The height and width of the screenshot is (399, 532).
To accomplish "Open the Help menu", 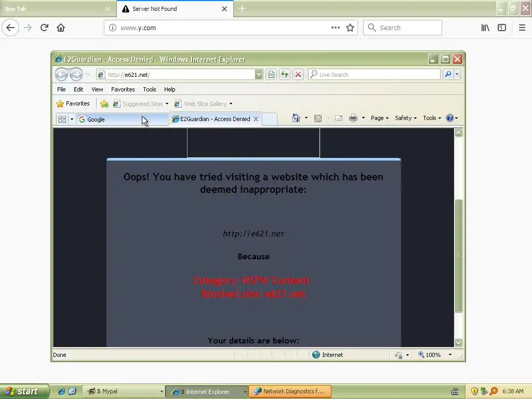I will 170,89.
